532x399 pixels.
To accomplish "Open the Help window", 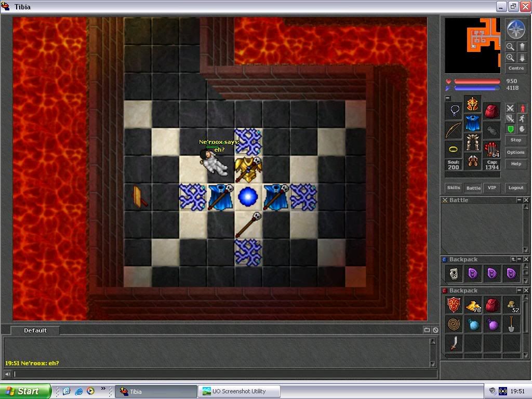I will [x=516, y=164].
